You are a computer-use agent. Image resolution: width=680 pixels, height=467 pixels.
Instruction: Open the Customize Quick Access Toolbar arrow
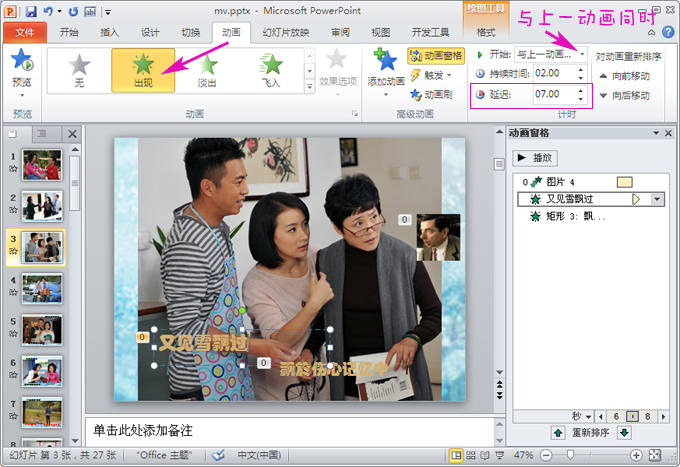click(108, 12)
